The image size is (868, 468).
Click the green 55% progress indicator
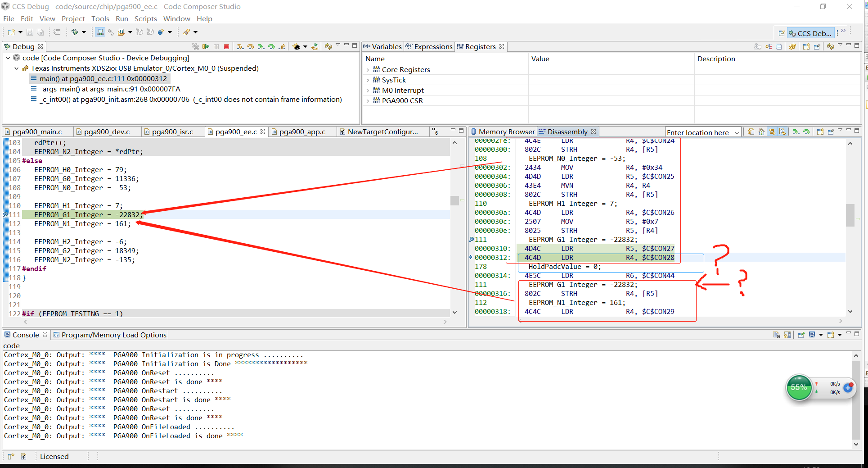click(x=799, y=387)
